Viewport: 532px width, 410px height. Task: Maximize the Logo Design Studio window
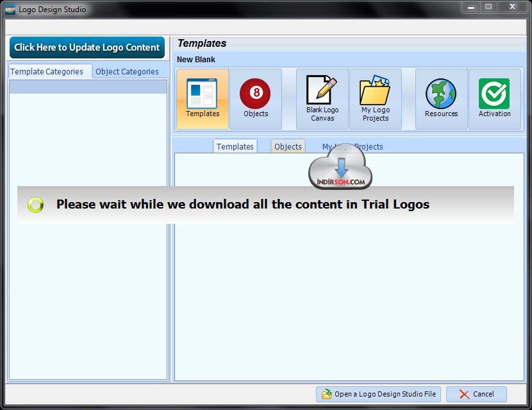click(x=488, y=7)
